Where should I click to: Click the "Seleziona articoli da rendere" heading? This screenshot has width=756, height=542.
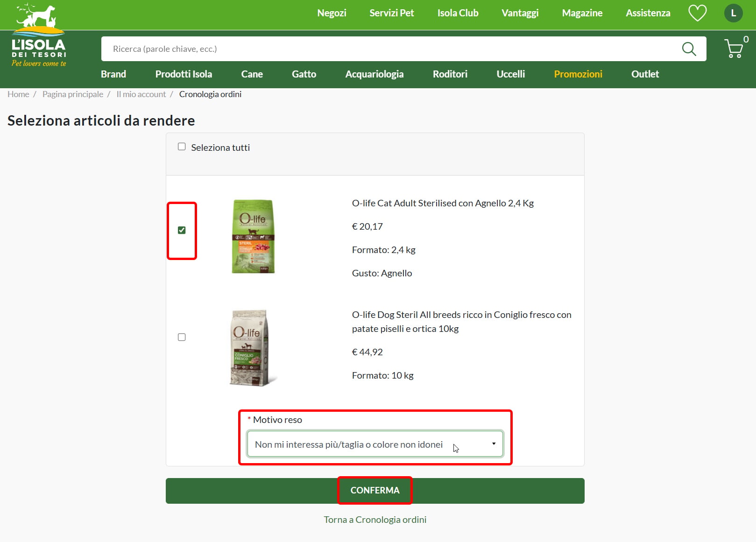coord(101,120)
